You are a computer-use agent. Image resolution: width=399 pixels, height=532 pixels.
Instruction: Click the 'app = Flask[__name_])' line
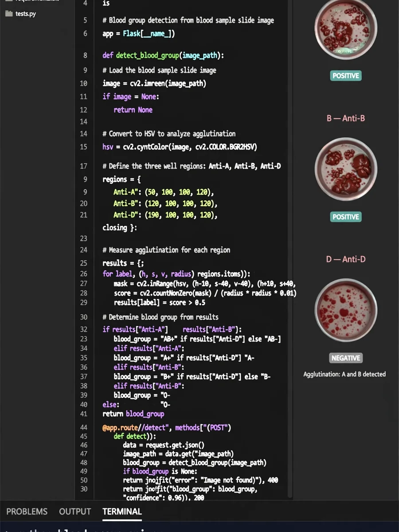[138, 34]
